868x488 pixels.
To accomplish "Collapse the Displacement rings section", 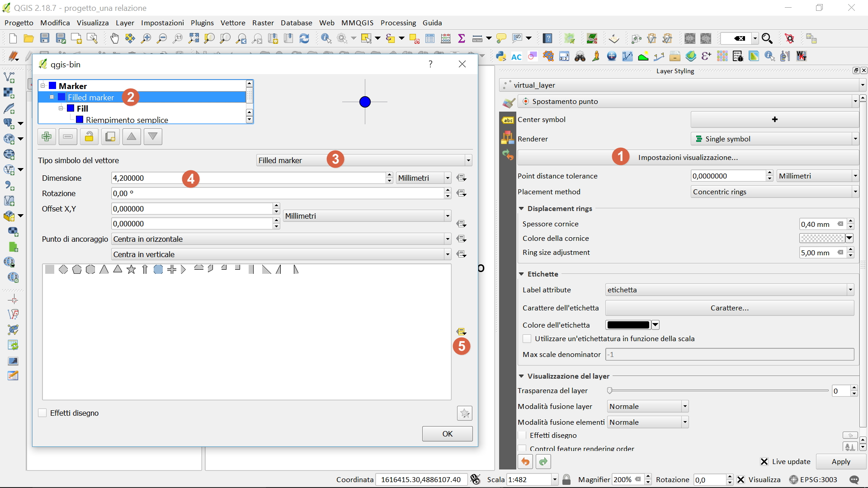I will [x=521, y=209].
